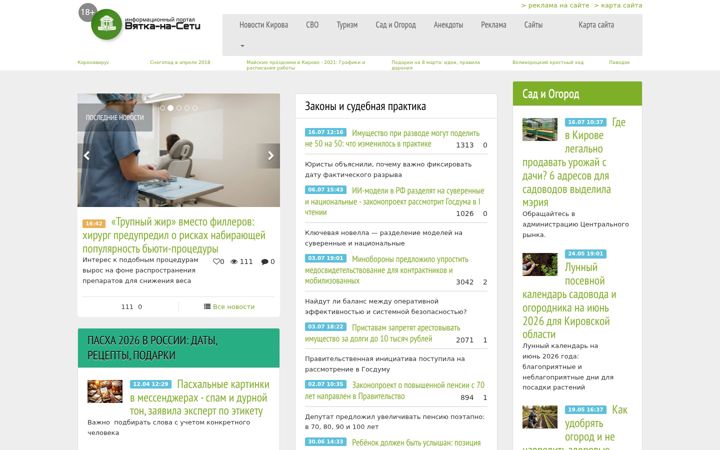
Task: Open article Законопроект о повышенной пенсии с 70
Action: (x=394, y=390)
